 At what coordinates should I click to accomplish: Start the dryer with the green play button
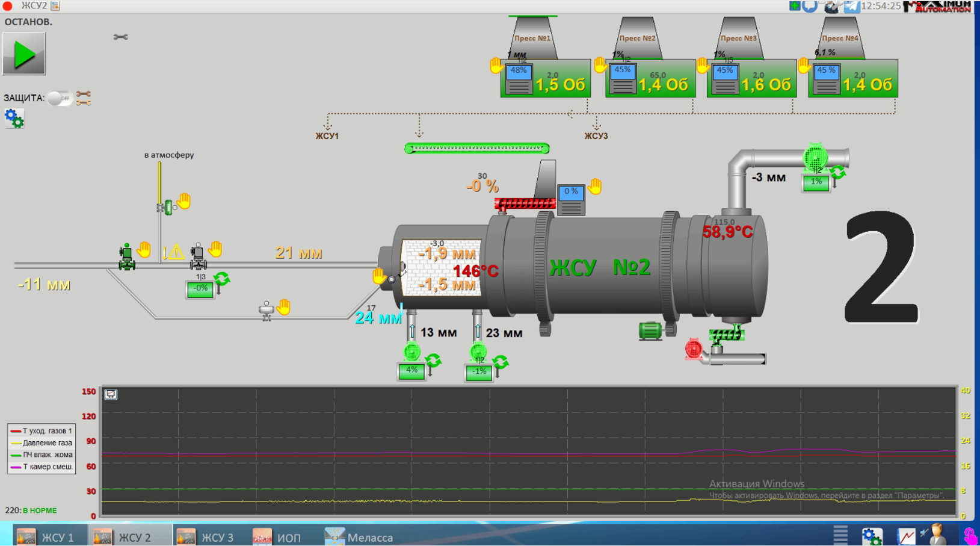pos(24,54)
